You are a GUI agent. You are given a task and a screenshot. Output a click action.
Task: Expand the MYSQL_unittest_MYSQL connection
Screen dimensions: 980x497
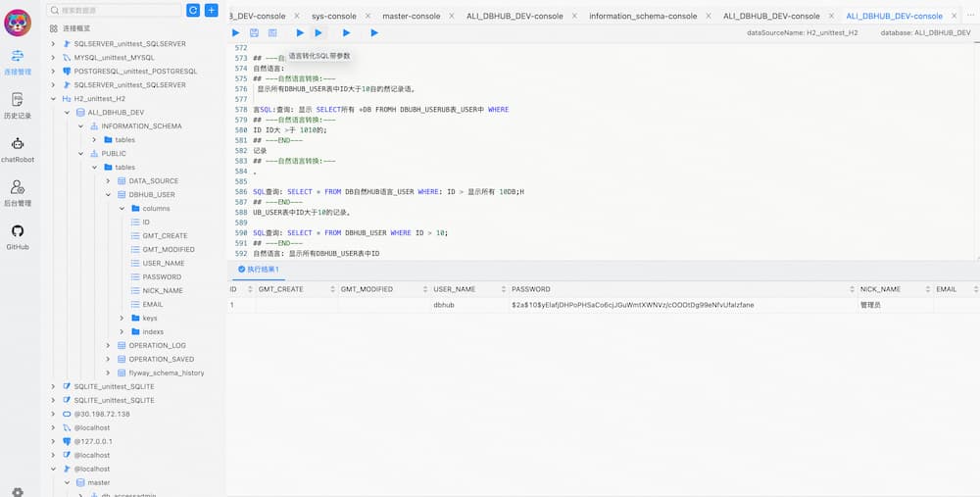pos(53,58)
